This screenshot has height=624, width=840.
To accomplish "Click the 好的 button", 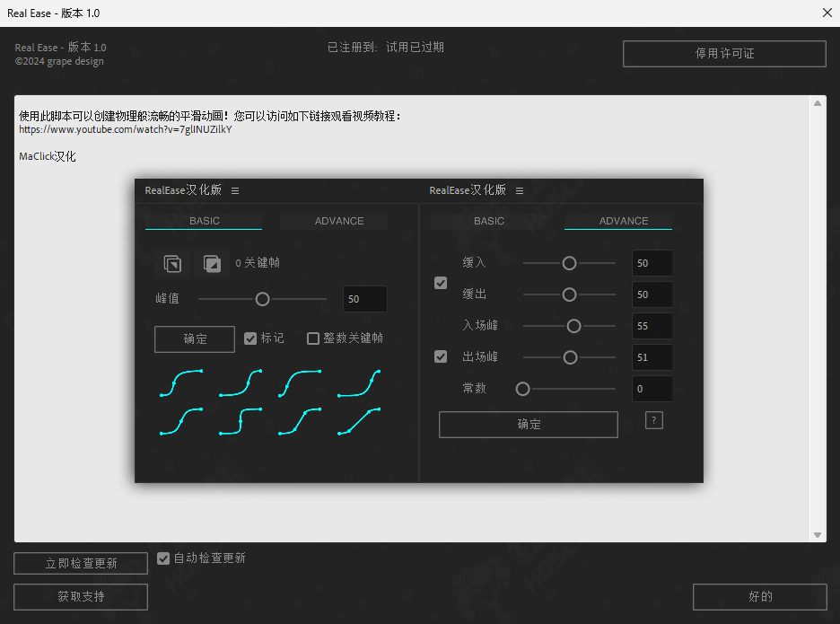I will (759, 597).
